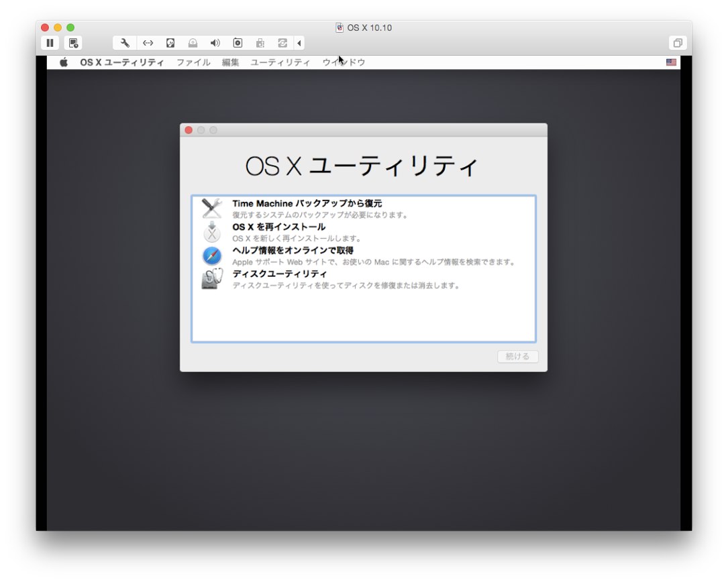Open the ファイル menu
The height and width of the screenshot is (582, 728).
pos(193,62)
